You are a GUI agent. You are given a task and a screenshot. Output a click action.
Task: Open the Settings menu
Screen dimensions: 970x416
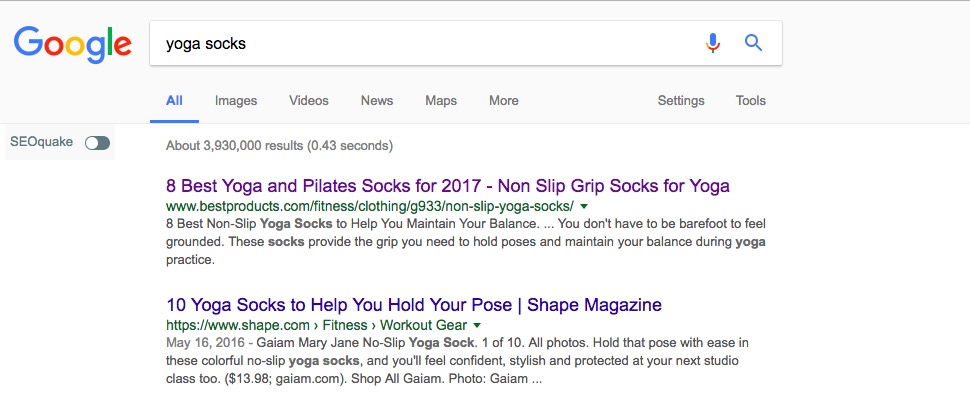680,100
